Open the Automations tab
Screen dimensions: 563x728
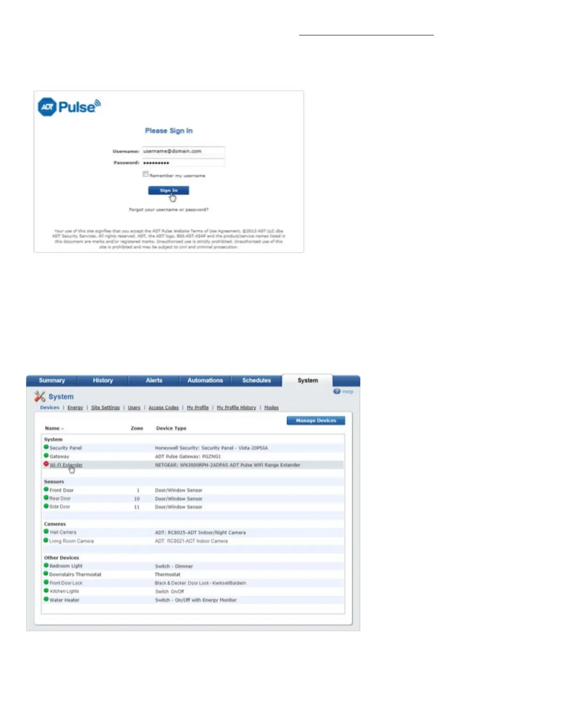pos(205,381)
